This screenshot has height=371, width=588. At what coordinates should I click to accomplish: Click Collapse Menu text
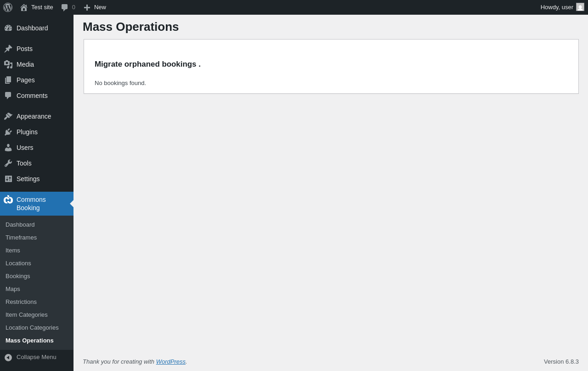click(36, 357)
